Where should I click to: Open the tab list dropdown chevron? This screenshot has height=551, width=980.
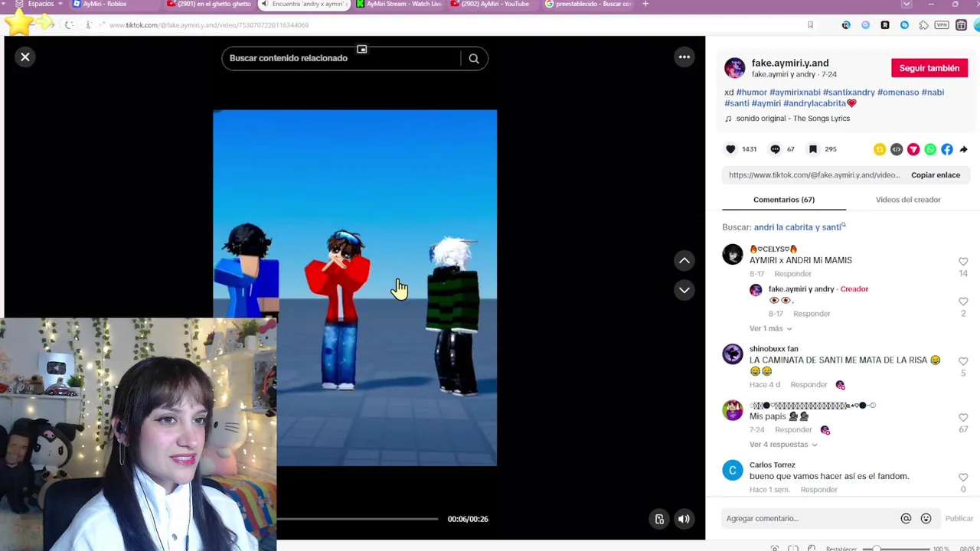coord(906,4)
